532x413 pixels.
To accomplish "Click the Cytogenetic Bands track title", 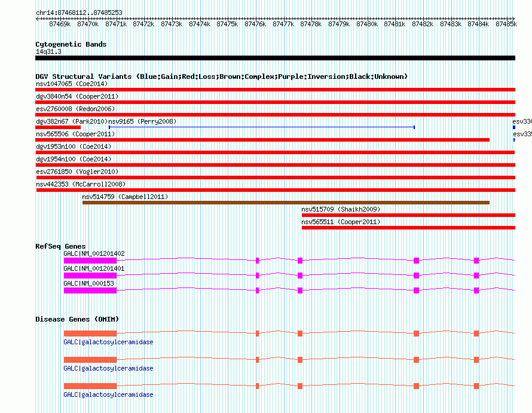I will click(71, 44).
